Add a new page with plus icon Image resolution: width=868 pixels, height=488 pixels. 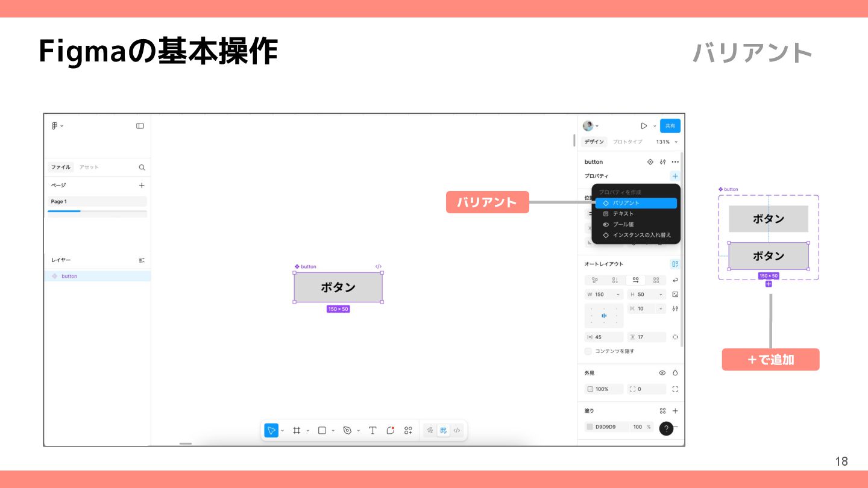142,186
